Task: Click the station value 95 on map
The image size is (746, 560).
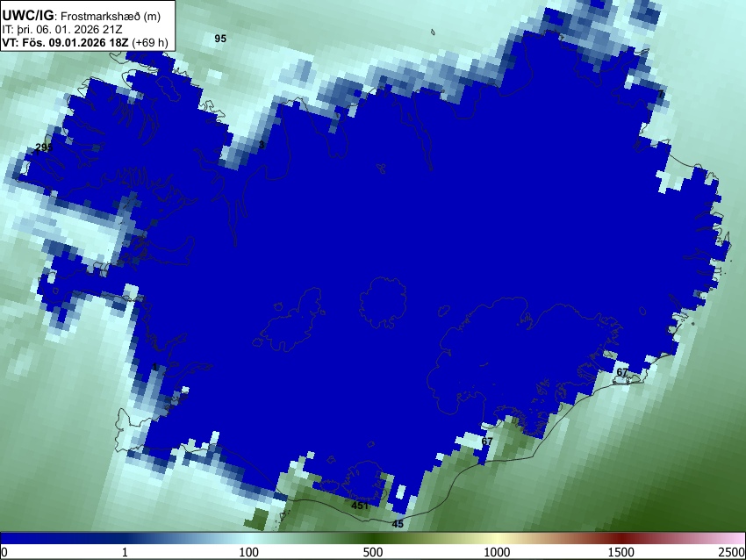Action: (220, 39)
